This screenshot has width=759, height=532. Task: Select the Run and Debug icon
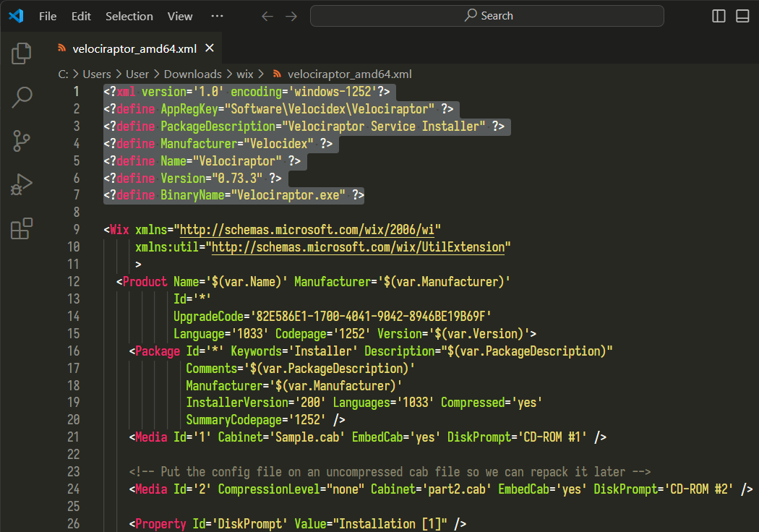21,184
